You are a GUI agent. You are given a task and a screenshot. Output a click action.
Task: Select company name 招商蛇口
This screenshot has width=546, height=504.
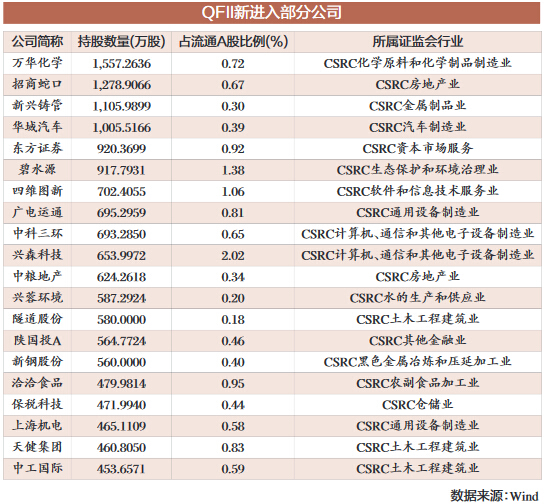37,84
